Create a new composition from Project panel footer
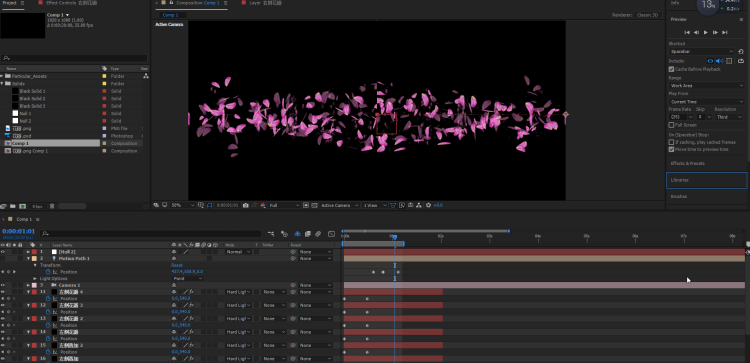This screenshot has width=750, height=363. (x=22, y=206)
